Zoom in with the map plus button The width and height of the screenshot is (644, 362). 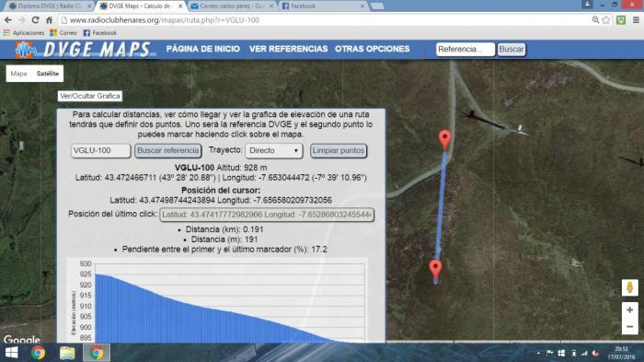[629, 309]
